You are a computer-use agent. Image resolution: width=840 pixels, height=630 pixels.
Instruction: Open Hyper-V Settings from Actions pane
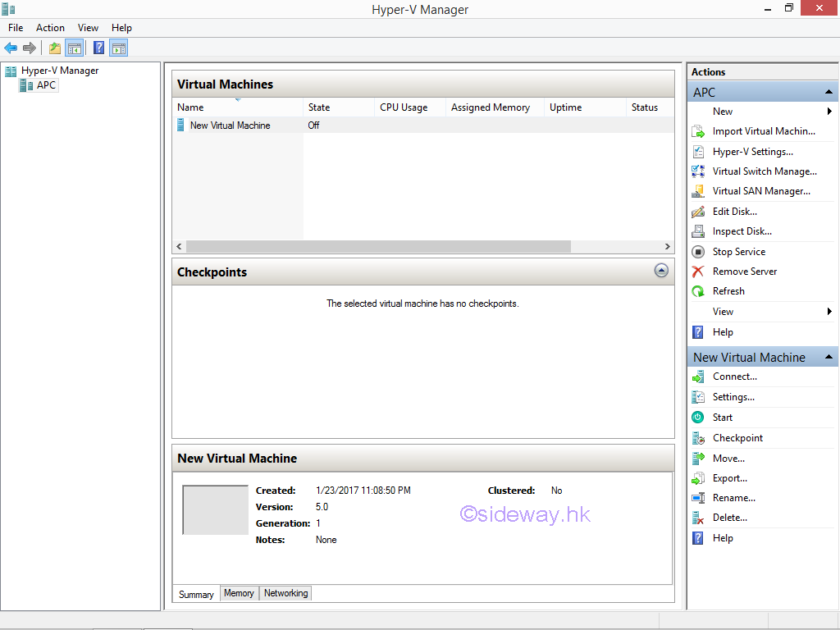(x=752, y=152)
